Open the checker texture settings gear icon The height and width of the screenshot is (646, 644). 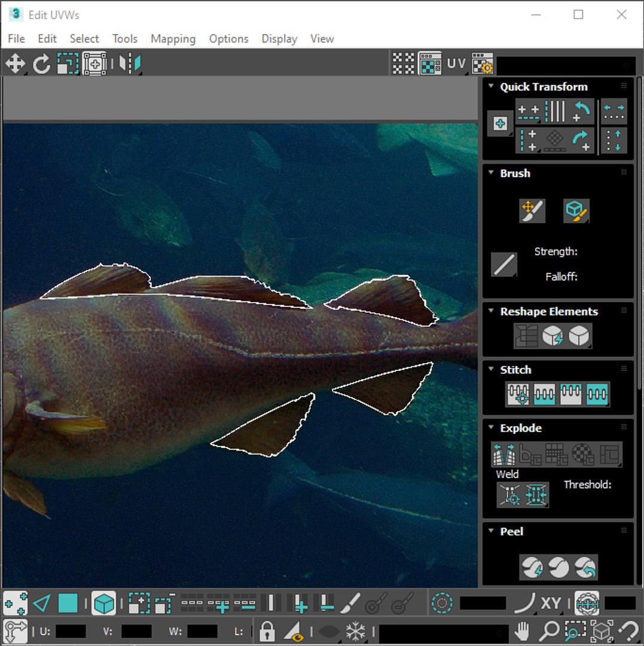[x=482, y=63]
